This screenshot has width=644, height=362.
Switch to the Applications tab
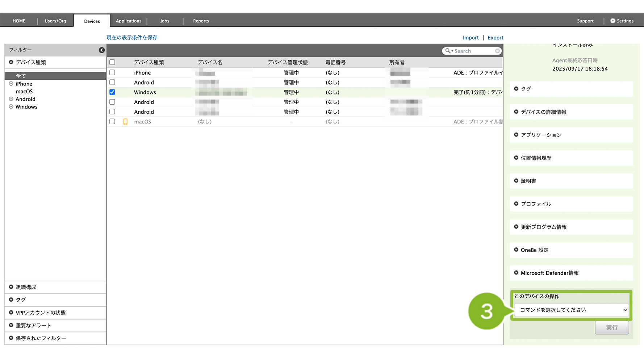(129, 21)
